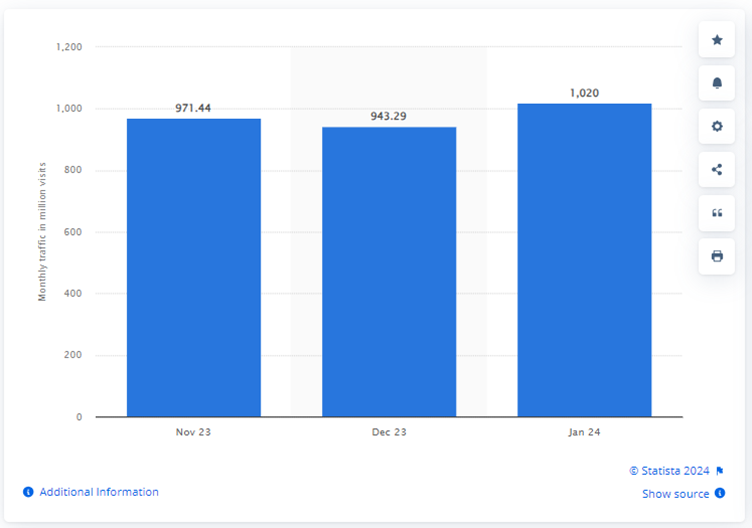Screen dimensions: 752x528
Task: Click the Nov 23 axis label
Action: (193, 432)
